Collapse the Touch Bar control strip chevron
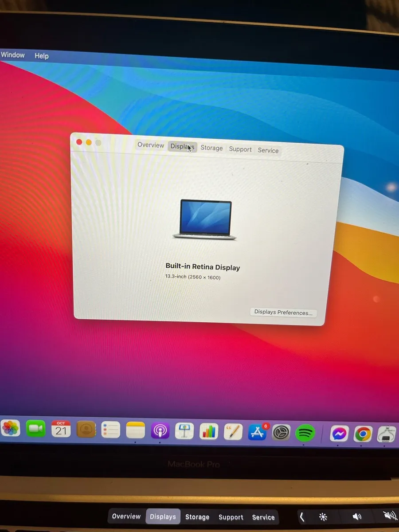 point(302,516)
